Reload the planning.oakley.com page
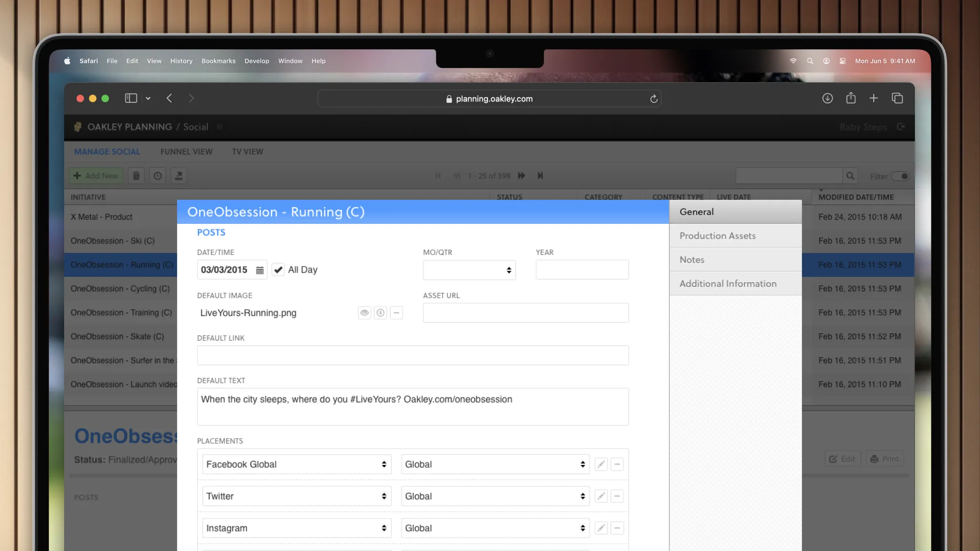 point(654,99)
